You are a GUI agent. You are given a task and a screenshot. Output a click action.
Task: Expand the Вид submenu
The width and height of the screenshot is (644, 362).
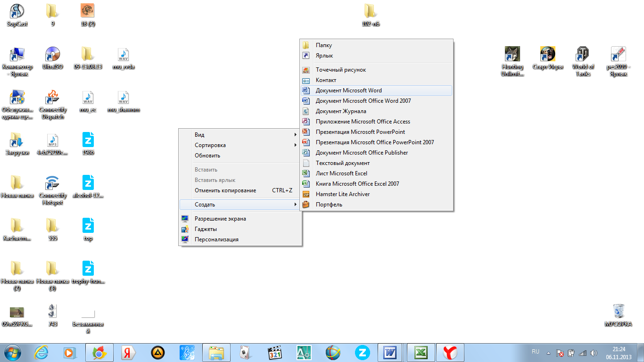point(239,135)
